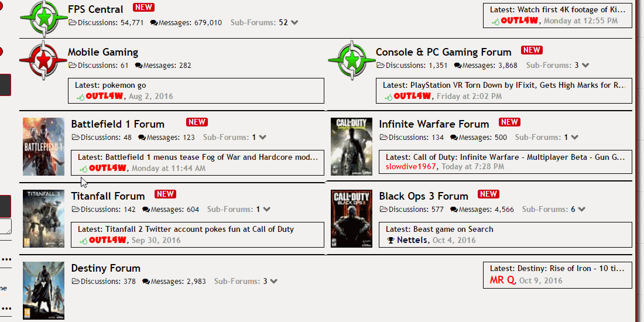Expand FPS Central sub-forums dropdown
The image size is (644, 322).
294,23
